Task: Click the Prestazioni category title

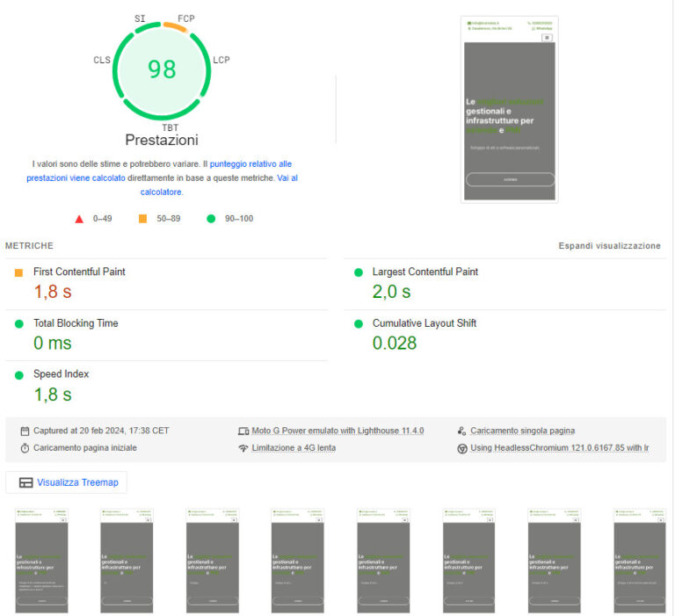Action: 162,140
